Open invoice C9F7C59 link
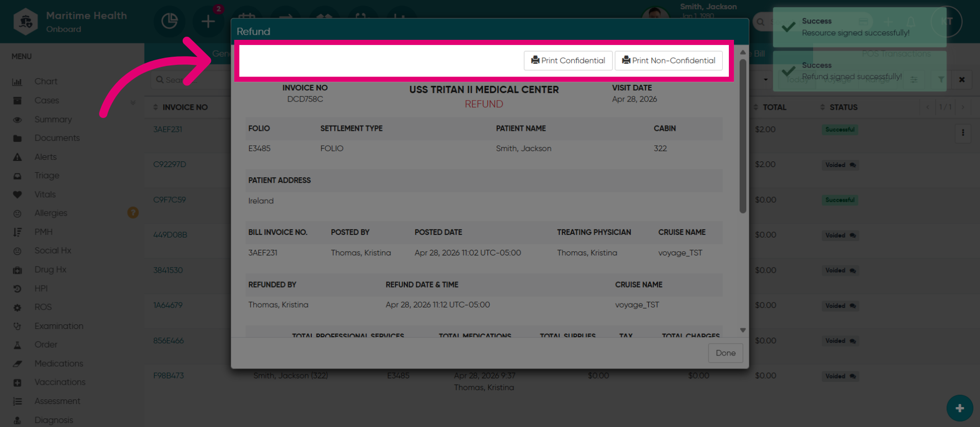The image size is (980, 427). (x=169, y=200)
